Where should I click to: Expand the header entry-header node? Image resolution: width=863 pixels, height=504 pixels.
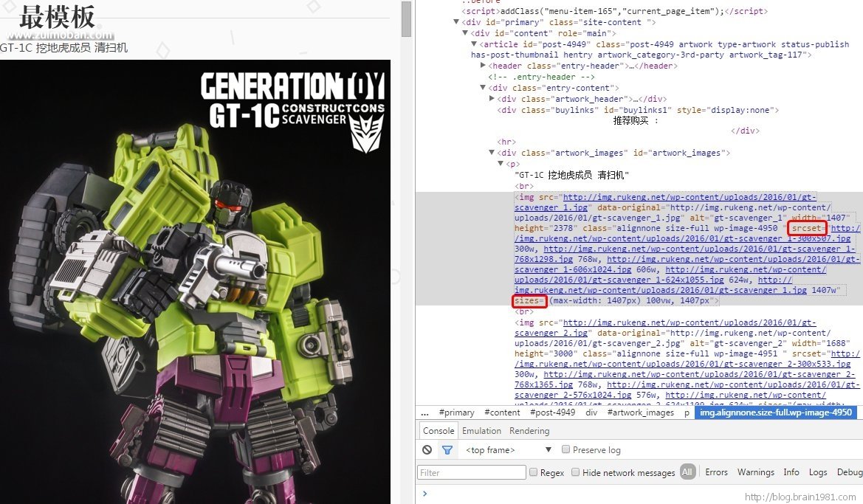[x=484, y=66]
